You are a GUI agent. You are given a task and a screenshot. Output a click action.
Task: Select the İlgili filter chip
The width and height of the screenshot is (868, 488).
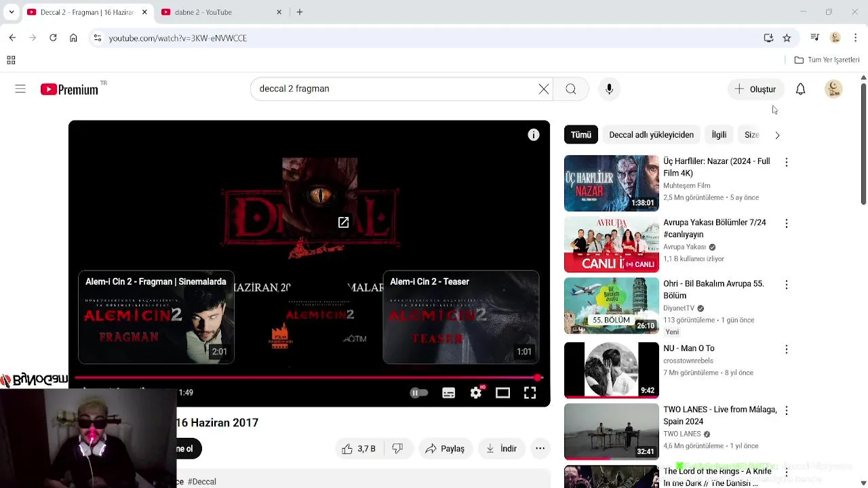pyautogui.click(x=719, y=135)
